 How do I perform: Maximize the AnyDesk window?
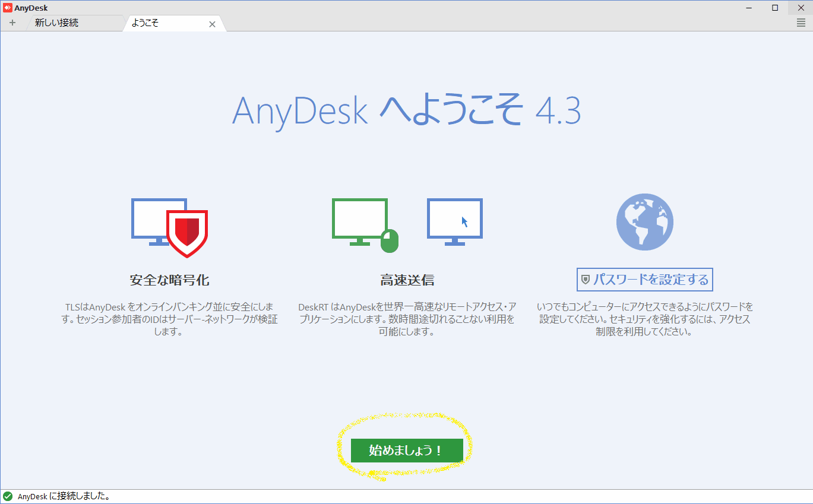click(x=775, y=8)
